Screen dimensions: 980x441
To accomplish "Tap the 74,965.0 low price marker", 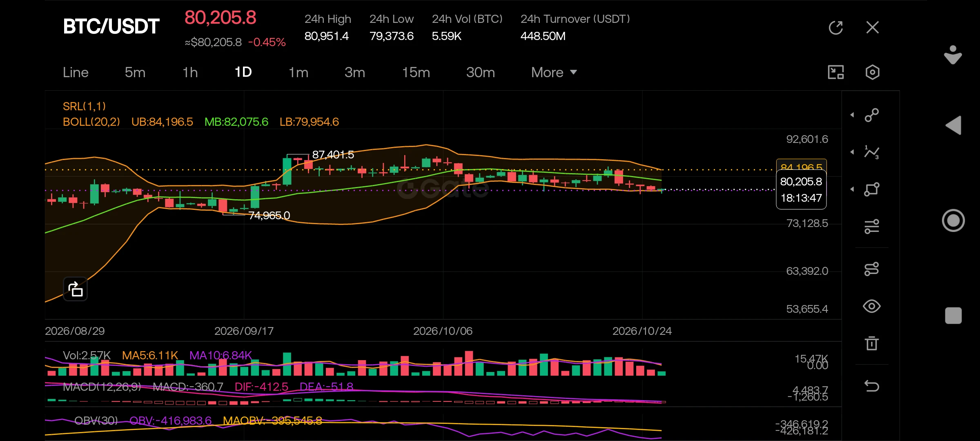I will (x=269, y=215).
